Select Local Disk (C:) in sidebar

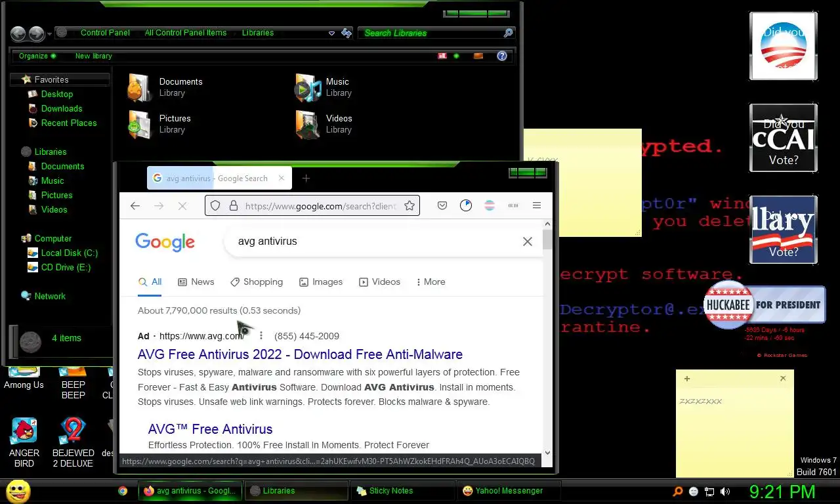[70, 253]
